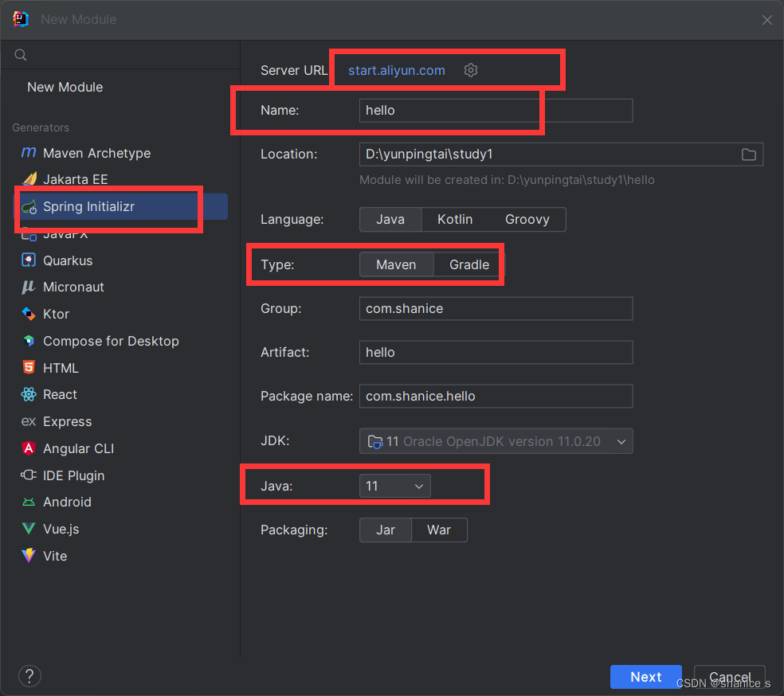Click inside the Group input field
The image size is (784, 696).
pos(495,308)
